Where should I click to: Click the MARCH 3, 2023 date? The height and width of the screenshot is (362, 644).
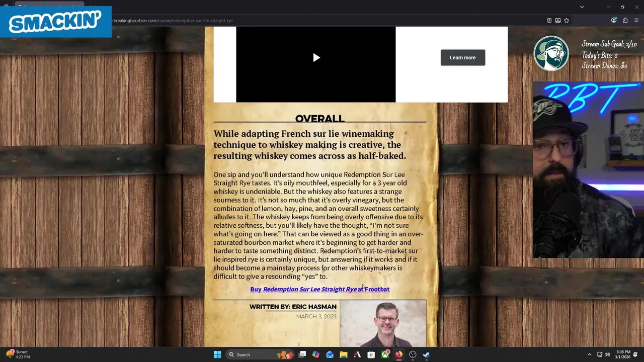pyautogui.click(x=316, y=316)
